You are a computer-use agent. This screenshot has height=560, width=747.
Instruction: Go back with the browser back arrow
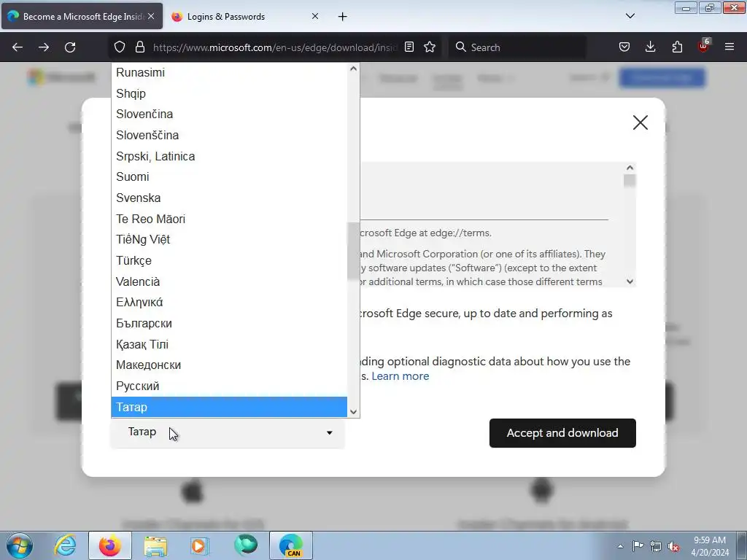(x=18, y=47)
